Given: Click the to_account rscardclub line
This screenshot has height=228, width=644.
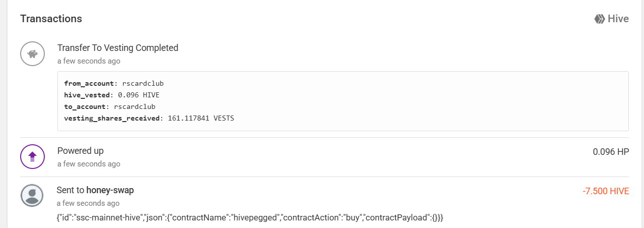Looking at the screenshot, I should [110, 107].
